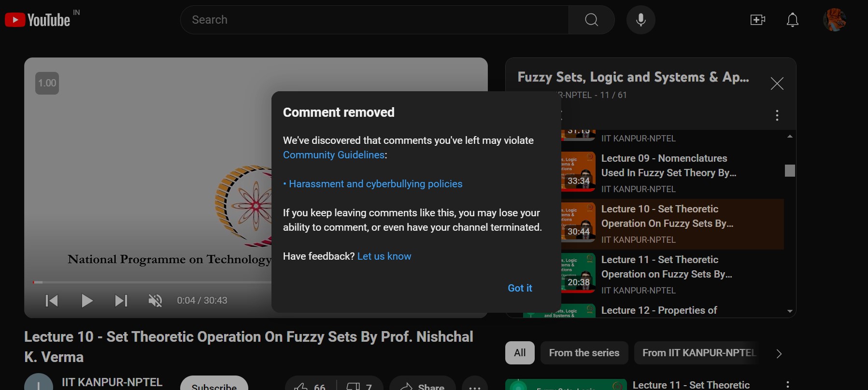Dismiss dialog with Got it
Image resolution: width=868 pixels, height=390 pixels.
click(x=520, y=288)
